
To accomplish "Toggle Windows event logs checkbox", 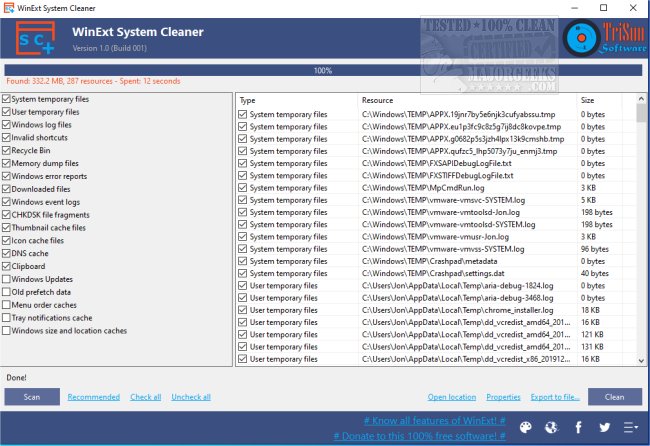I will coord(6,202).
